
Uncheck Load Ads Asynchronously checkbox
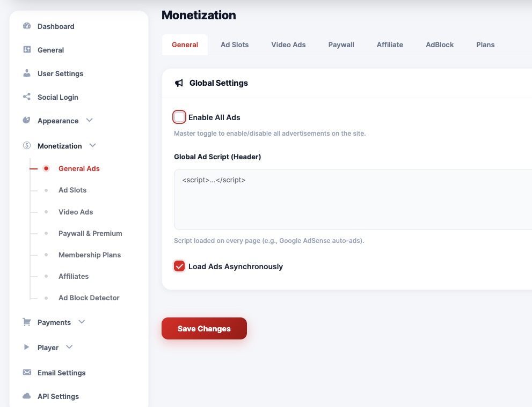pyautogui.click(x=179, y=266)
